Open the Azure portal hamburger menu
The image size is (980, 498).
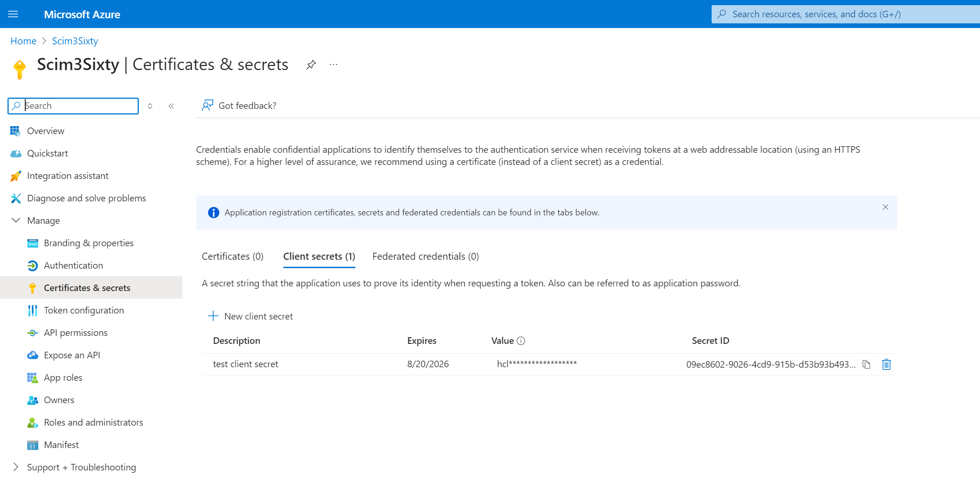[x=13, y=14]
